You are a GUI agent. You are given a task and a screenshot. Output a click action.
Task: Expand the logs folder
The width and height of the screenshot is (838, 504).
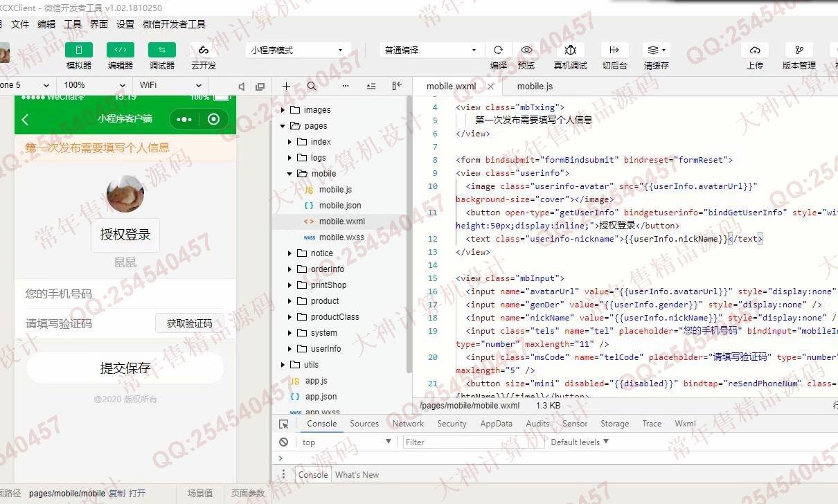point(290,158)
